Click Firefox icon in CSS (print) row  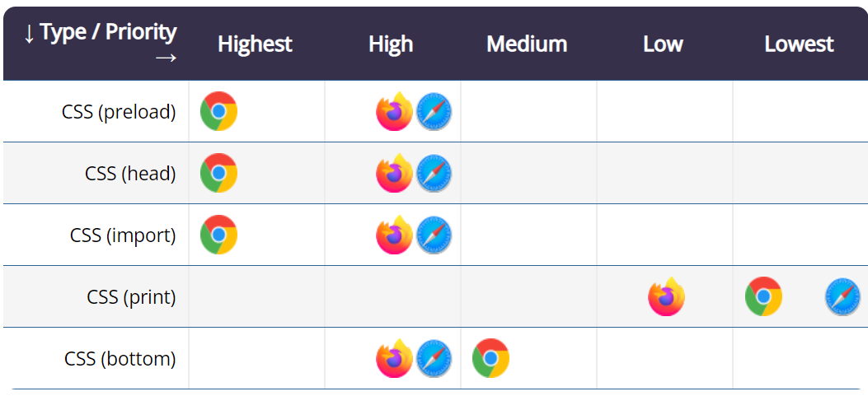(x=666, y=296)
